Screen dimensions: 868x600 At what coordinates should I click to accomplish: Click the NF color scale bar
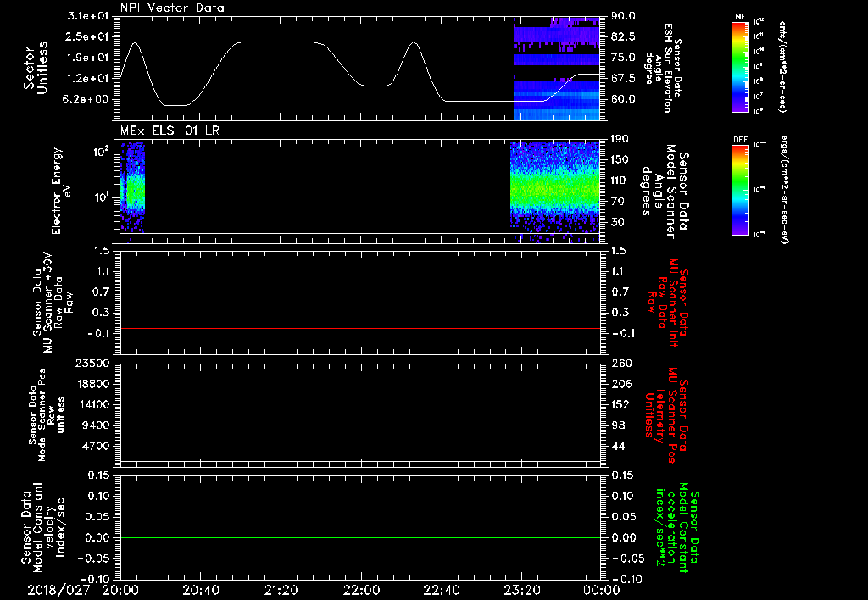tap(741, 66)
